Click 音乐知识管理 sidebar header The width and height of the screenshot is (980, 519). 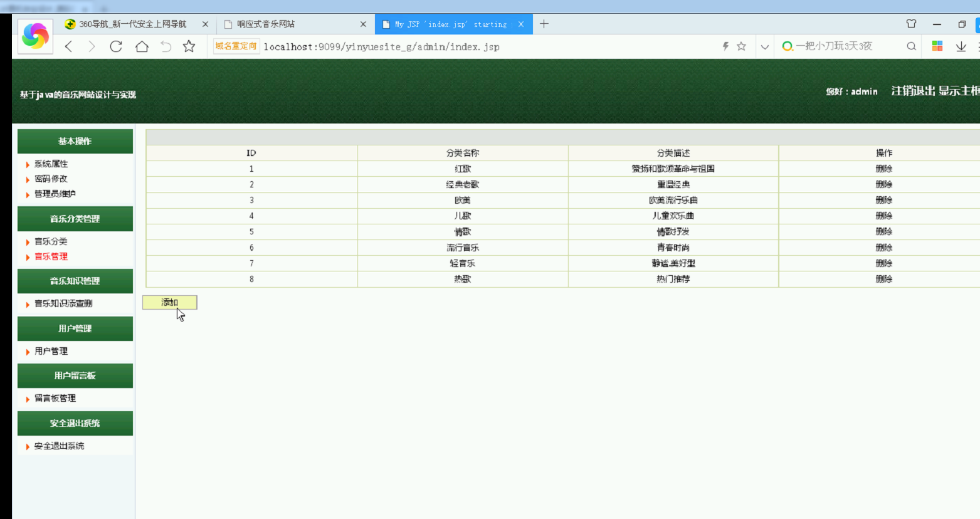pos(75,281)
